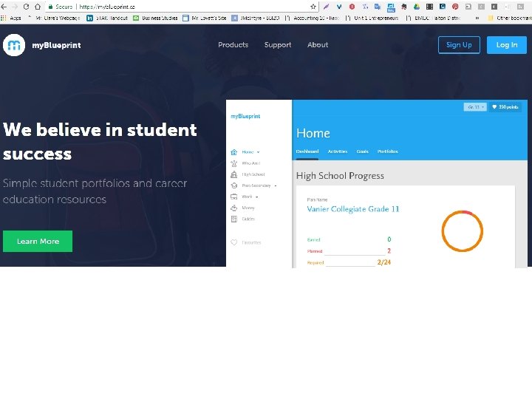This screenshot has height=399, width=532.
Task: Open the Unit 1 Entrepreneurs bookmark
Action: pos(372,18)
